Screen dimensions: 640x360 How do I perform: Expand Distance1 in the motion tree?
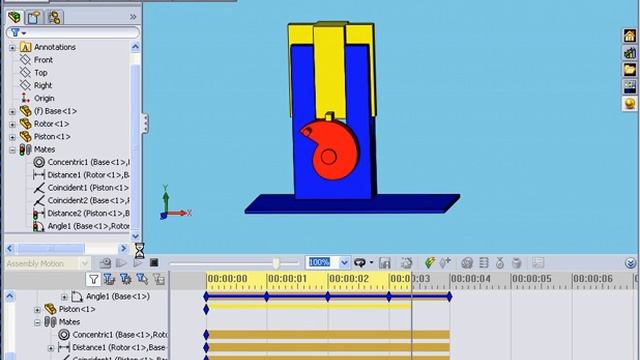point(51,348)
